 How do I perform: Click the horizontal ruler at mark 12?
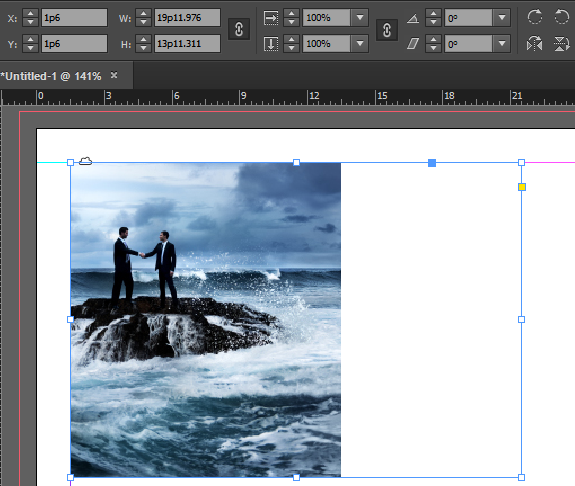click(x=314, y=96)
